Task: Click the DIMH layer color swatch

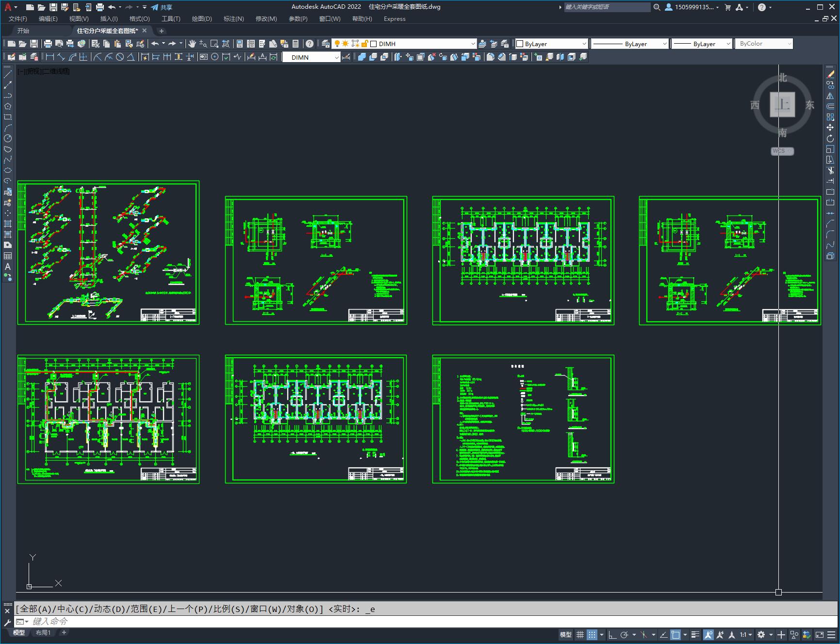Action: tap(374, 44)
